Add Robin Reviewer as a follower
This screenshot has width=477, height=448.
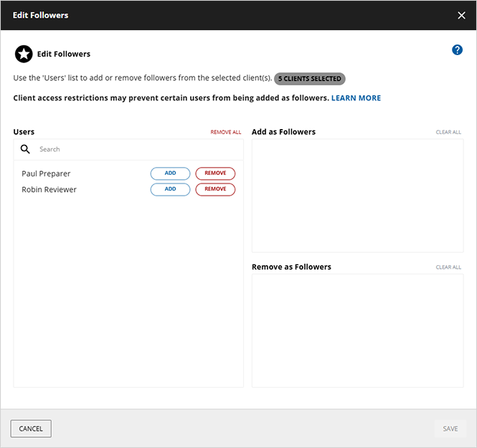pyautogui.click(x=170, y=189)
